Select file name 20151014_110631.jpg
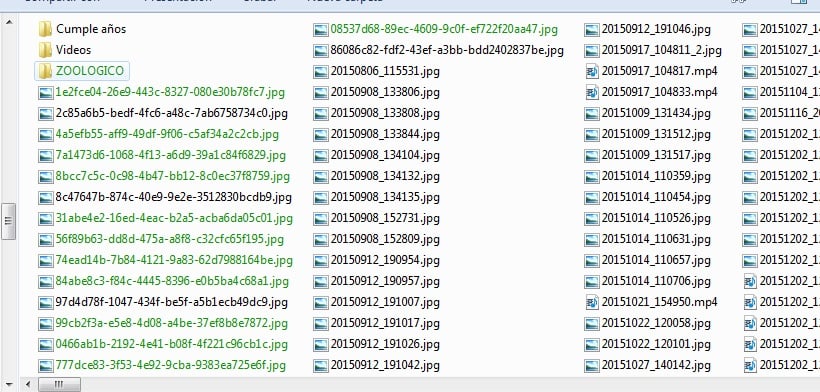Image resolution: width=820 pixels, height=392 pixels. point(656,239)
